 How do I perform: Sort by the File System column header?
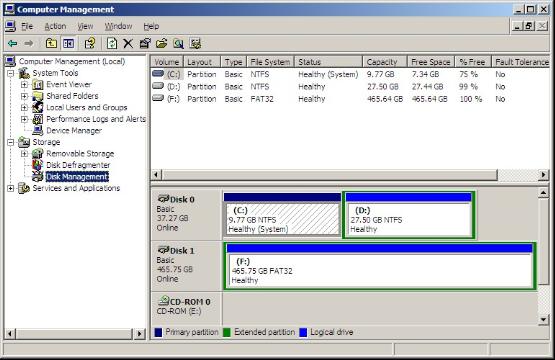[x=270, y=62]
